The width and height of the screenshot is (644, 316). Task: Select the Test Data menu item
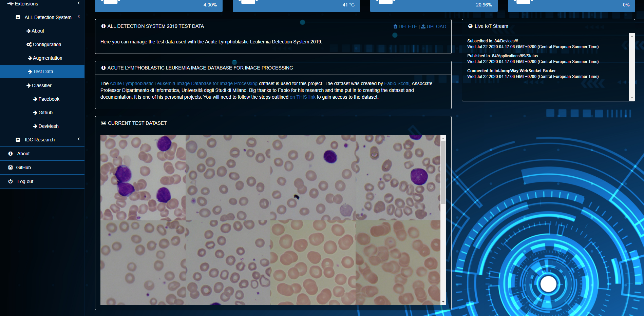point(42,72)
